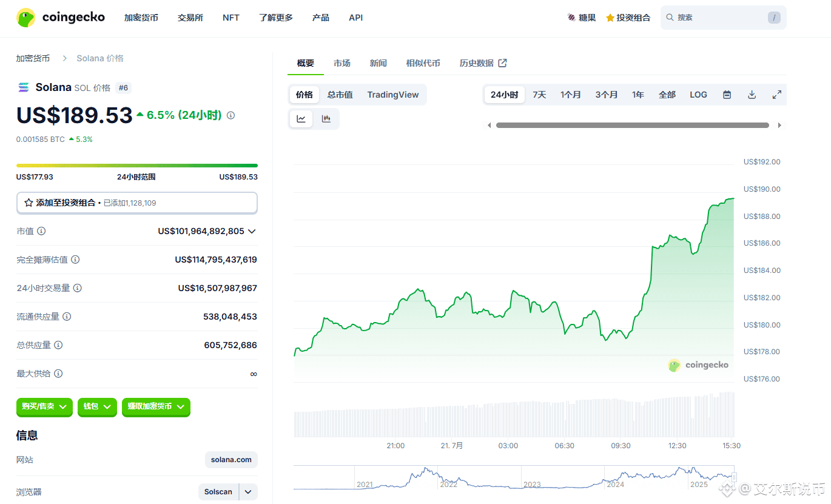
Task: Select the 7天 time range
Action: [x=539, y=95]
